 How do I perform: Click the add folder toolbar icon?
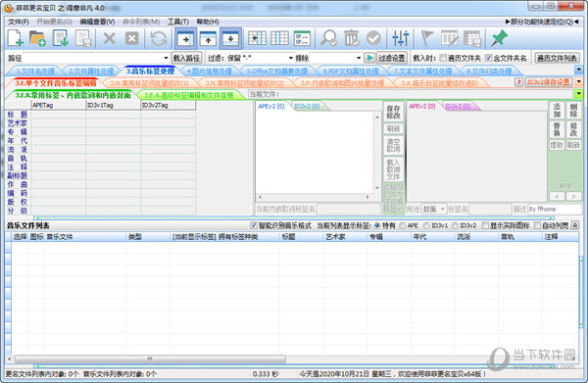tap(37, 38)
